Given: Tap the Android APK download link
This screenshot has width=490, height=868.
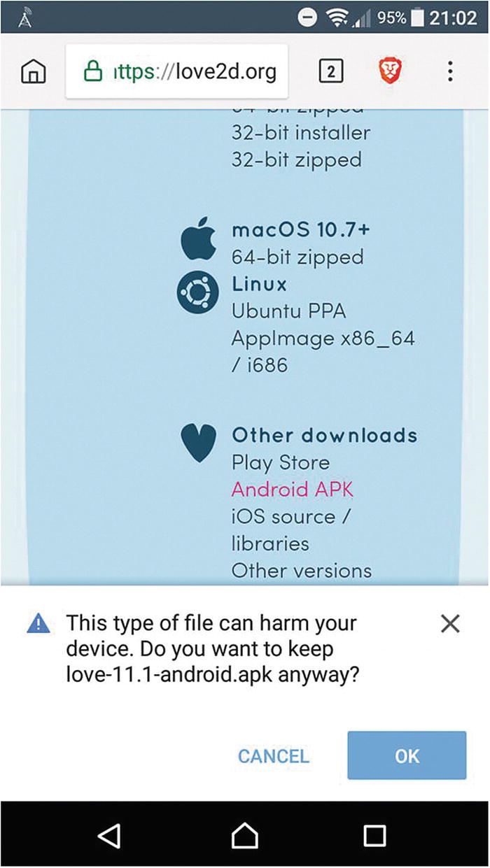Looking at the screenshot, I should tap(292, 489).
